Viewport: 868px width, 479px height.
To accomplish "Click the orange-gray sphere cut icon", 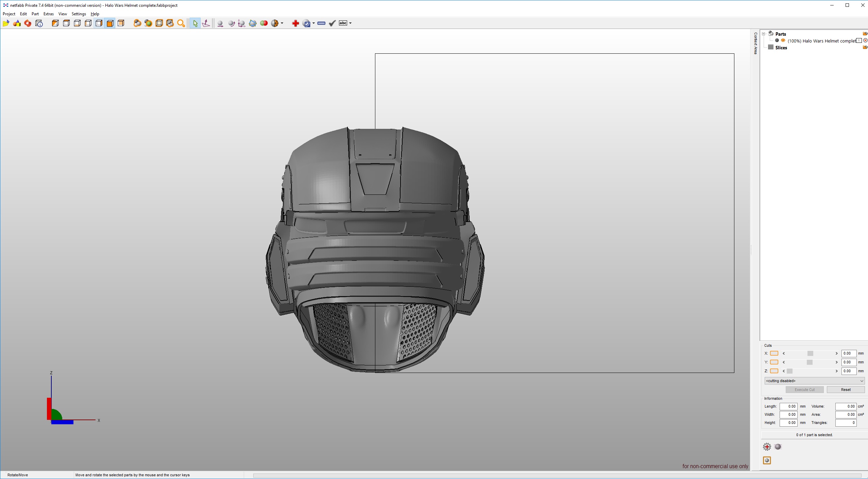I will click(x=275, y=23).
